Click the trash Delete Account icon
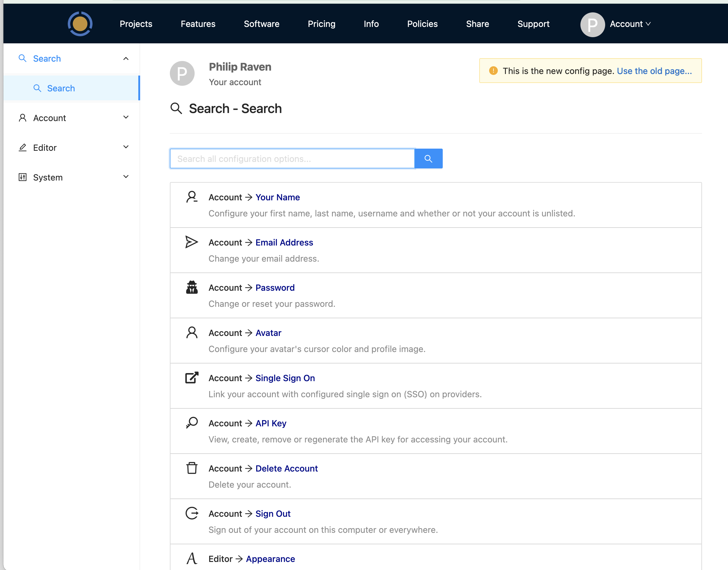Image resolution: width=728 pixels, height=570 pixels. [x=192, y=468]
